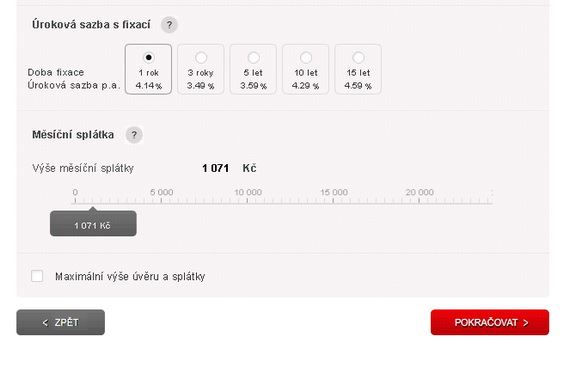The image size is (575, 374).
Task: Click the 1 071 Kč slider handle
Action: click(93, 223)
